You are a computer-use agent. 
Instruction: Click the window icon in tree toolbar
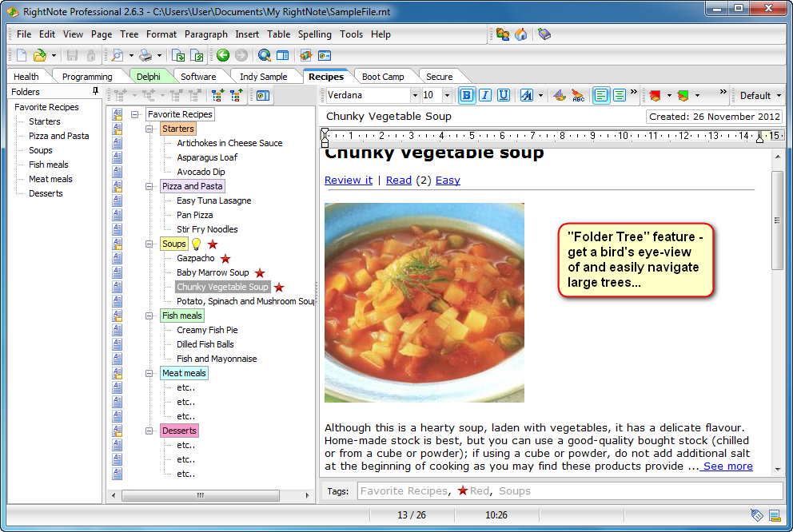point(263,96)
